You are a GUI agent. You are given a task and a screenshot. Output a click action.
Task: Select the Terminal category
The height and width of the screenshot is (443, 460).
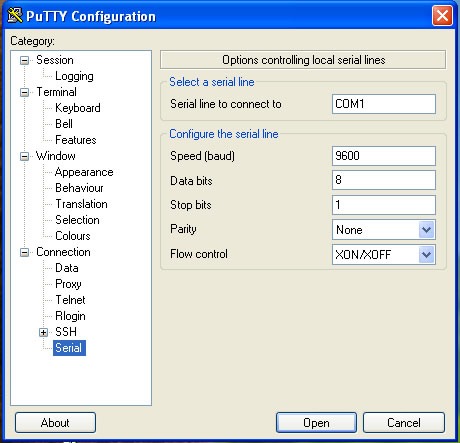pos(56,92)
